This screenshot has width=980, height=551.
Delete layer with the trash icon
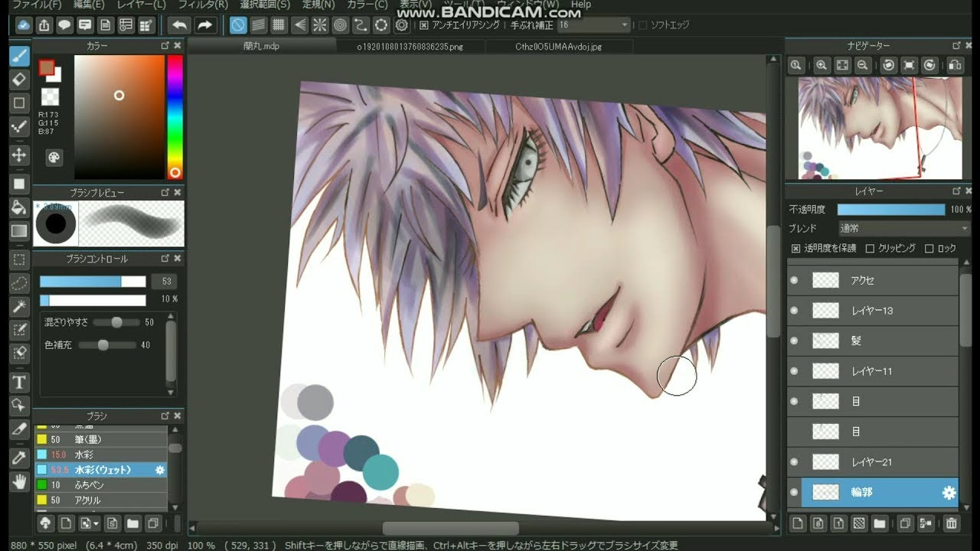click(952, 524)
